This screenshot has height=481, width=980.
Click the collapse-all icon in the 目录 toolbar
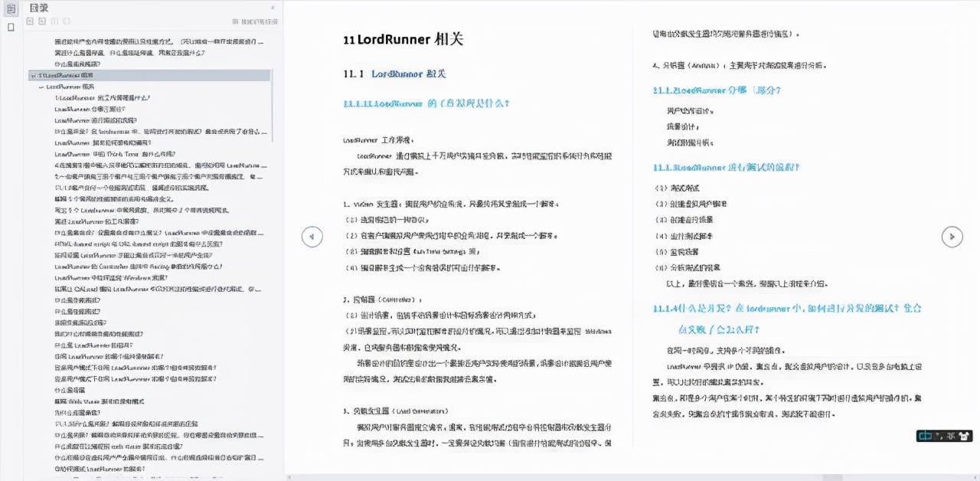42,21
